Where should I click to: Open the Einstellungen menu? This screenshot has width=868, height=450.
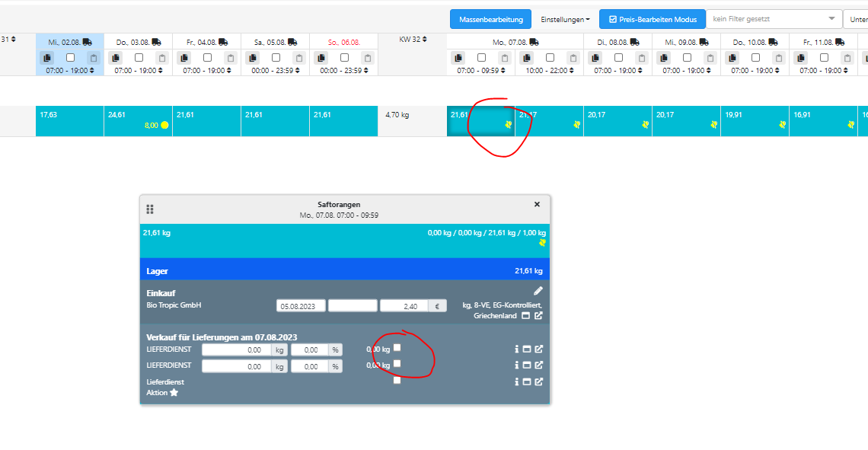565,19
